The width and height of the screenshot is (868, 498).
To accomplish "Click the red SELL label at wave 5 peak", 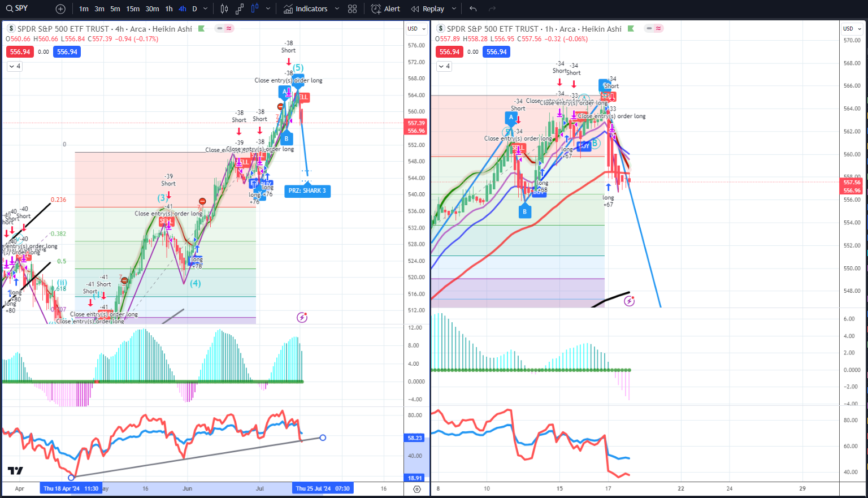I will click(302, 97).
